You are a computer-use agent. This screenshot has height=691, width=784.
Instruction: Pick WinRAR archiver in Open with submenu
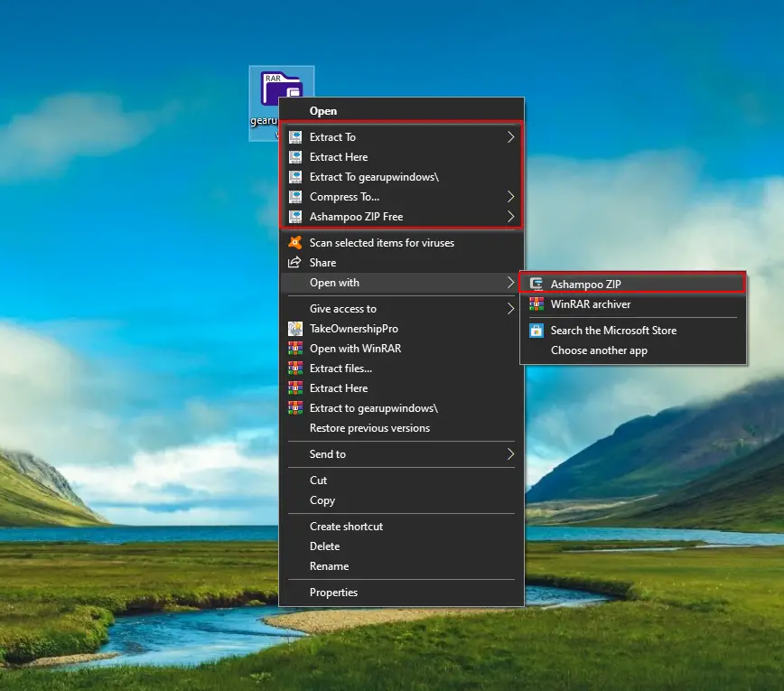633,304
